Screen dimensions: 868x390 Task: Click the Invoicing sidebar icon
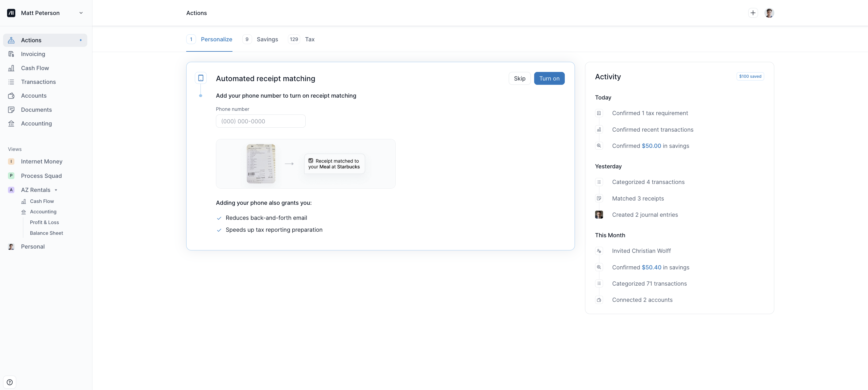point(11,54)
